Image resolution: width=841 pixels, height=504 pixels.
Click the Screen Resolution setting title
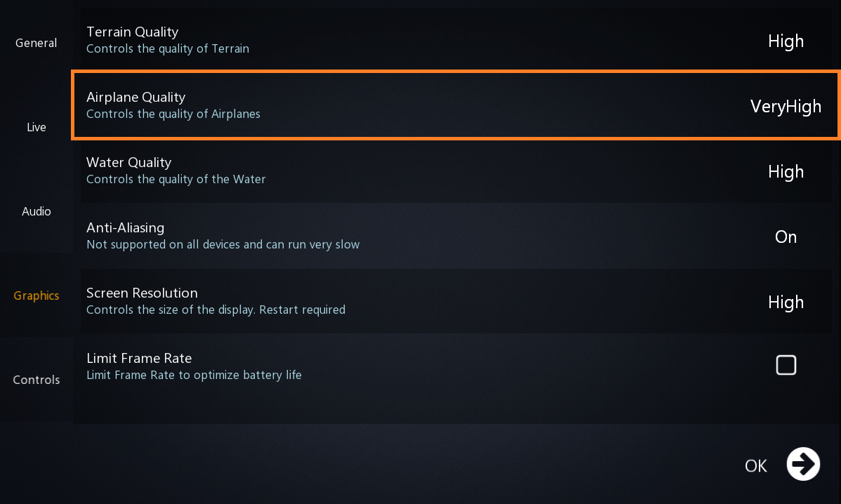pyautogui.click(x=142, y=293)
